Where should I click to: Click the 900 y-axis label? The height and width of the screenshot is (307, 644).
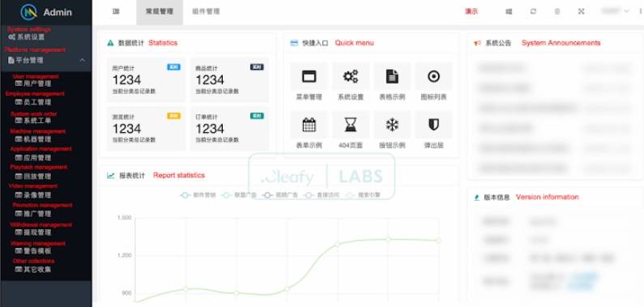tap(126, 293)
